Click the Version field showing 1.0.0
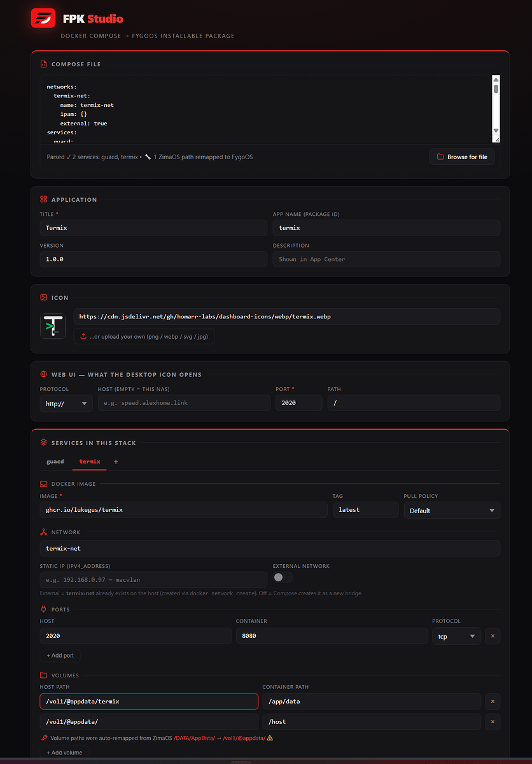532x764 pixels. (153, 259)
